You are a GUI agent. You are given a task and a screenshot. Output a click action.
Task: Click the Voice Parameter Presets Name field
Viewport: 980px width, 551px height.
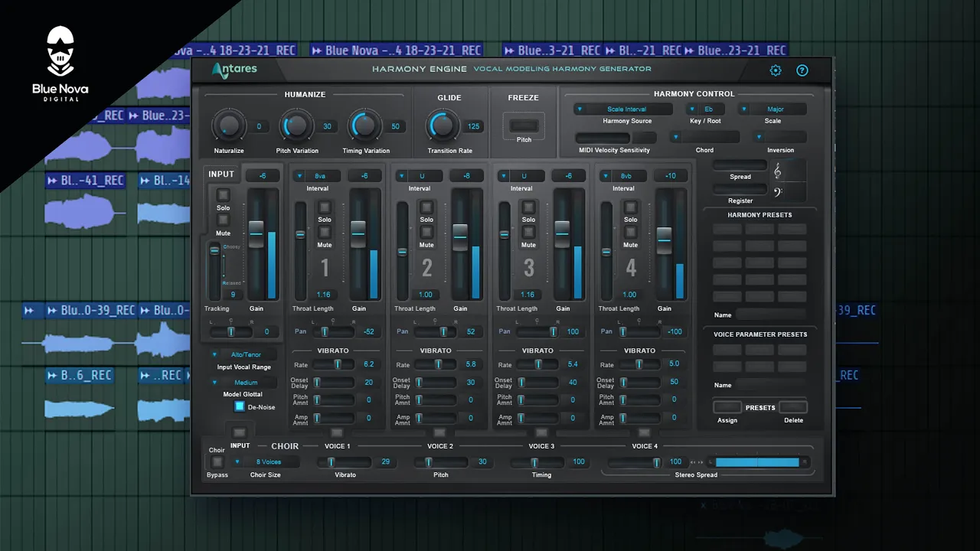click(x=771, y=385)
